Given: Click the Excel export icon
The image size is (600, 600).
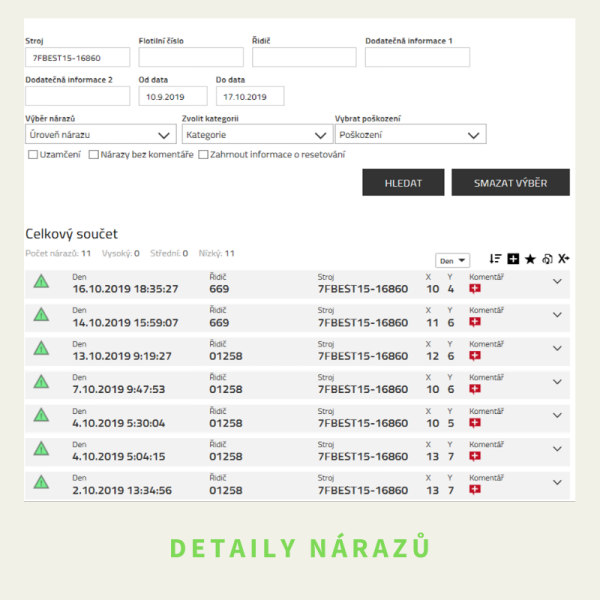Looking at the screenshot, I should [564, 259].
